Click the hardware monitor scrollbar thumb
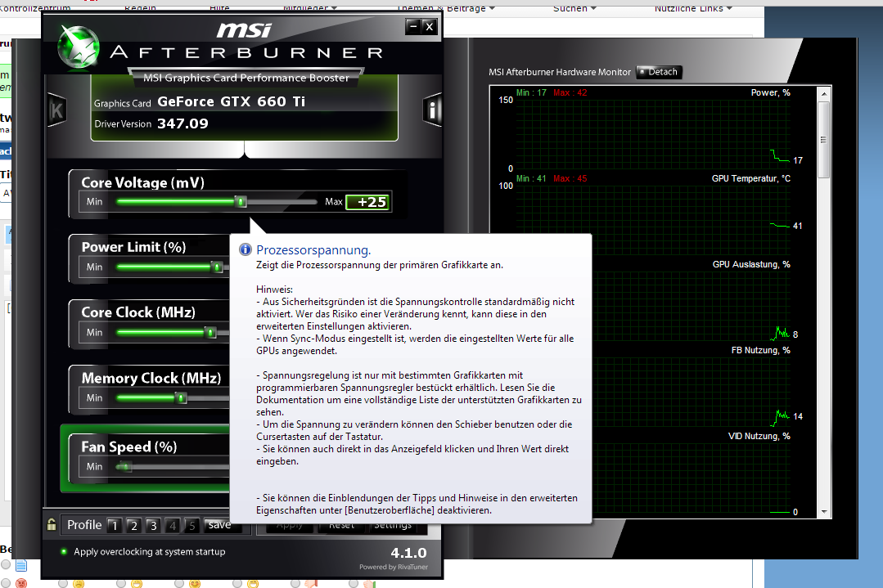 (x=824, y=140)
